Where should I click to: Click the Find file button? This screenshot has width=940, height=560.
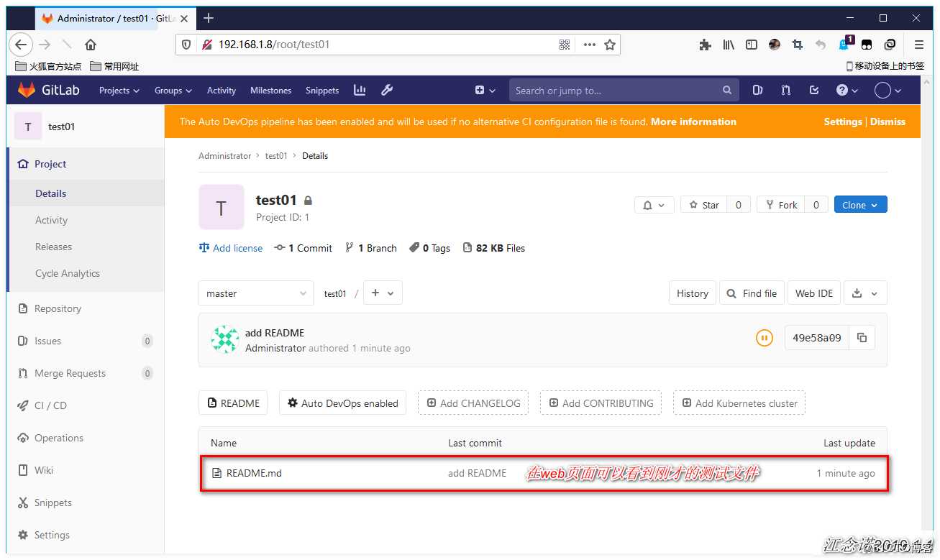pos(752,293)
